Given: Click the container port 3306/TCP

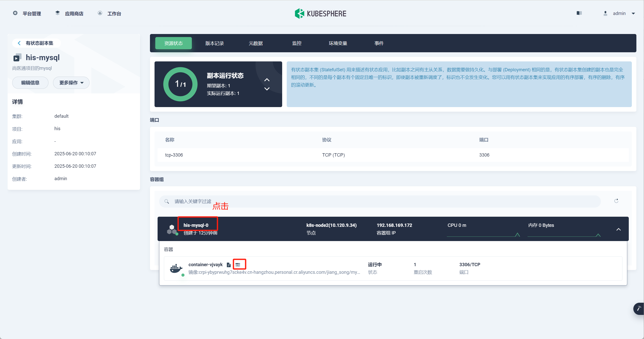Looking at the screenshot, I should tap(470, 265).
